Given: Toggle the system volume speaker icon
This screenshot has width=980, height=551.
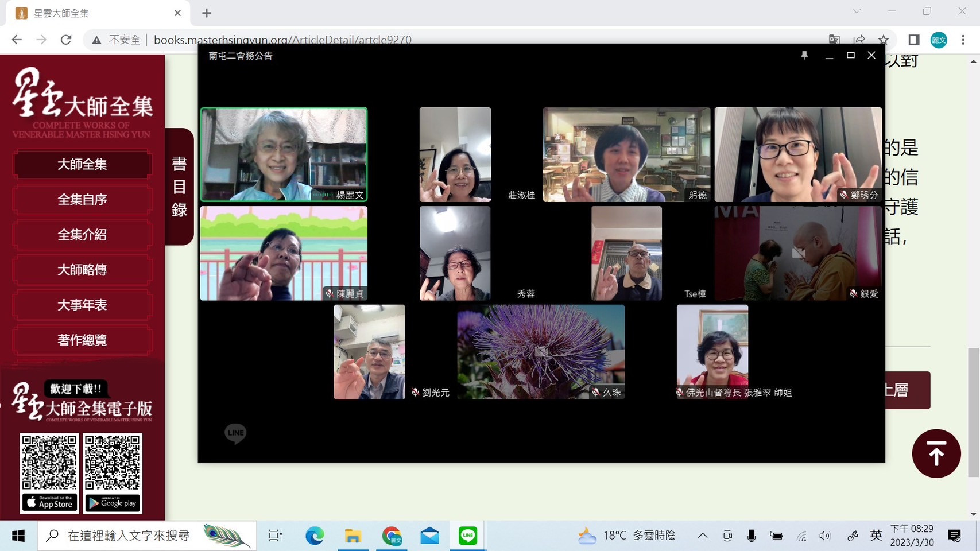Looking at the screenshot, I should [x=825, y=536].
